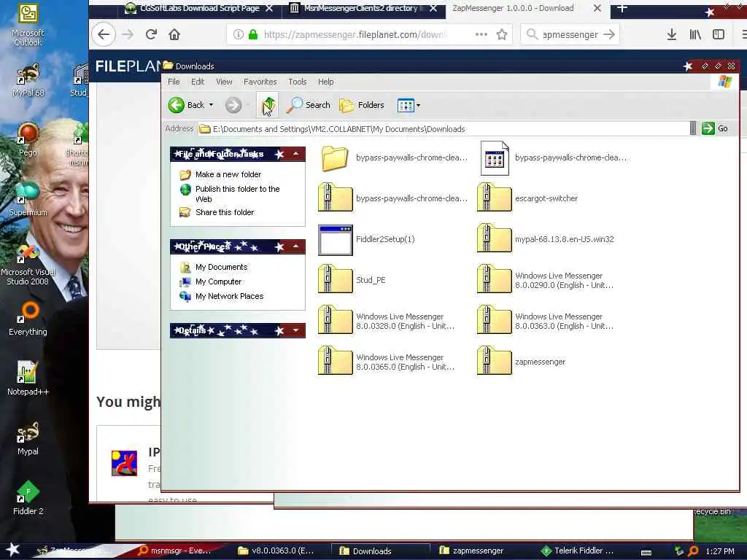
Task: Click the Explorer address bar path field
Action: click(443, 129)
